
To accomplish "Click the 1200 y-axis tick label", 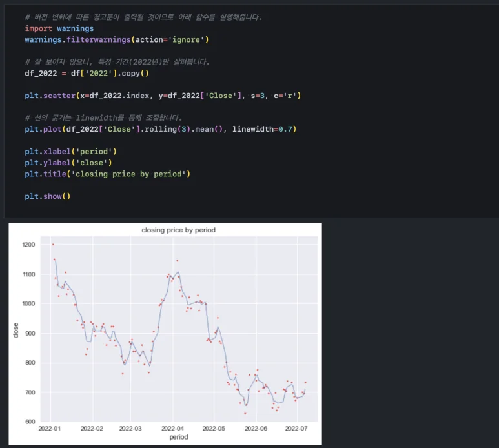I will coord(30,245).
